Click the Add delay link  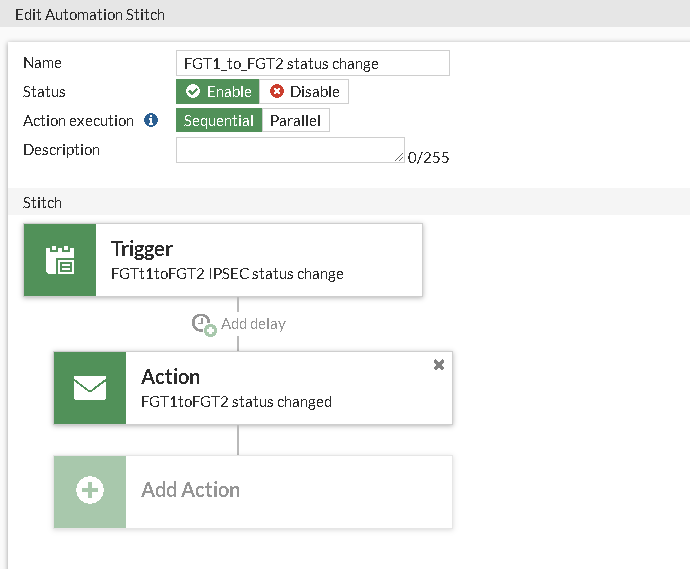[253, 324]
